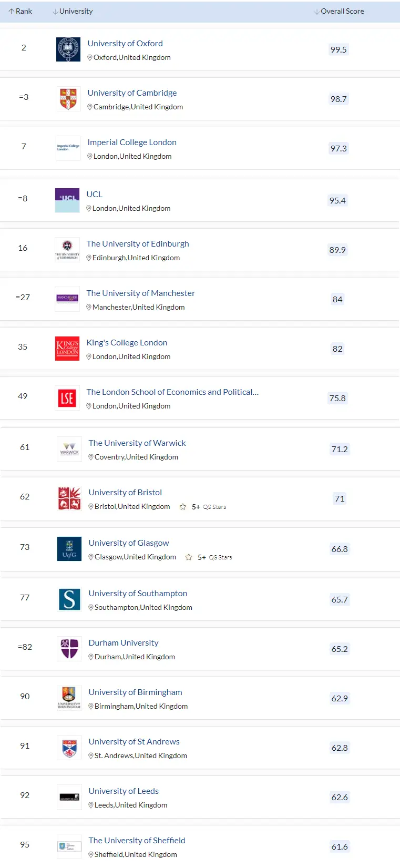Click the red LSE logo
Viewport: 400px width, 868px height.
pos(67,398)
